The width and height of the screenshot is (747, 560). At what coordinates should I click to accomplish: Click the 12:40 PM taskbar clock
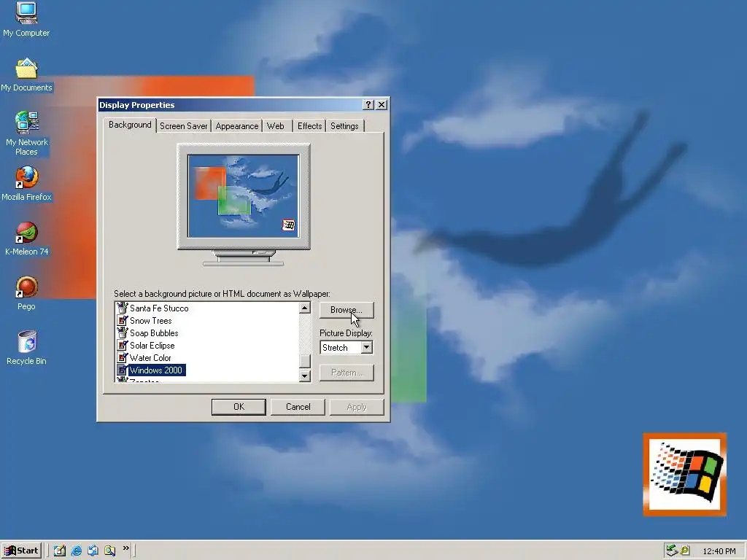[719, 551]
